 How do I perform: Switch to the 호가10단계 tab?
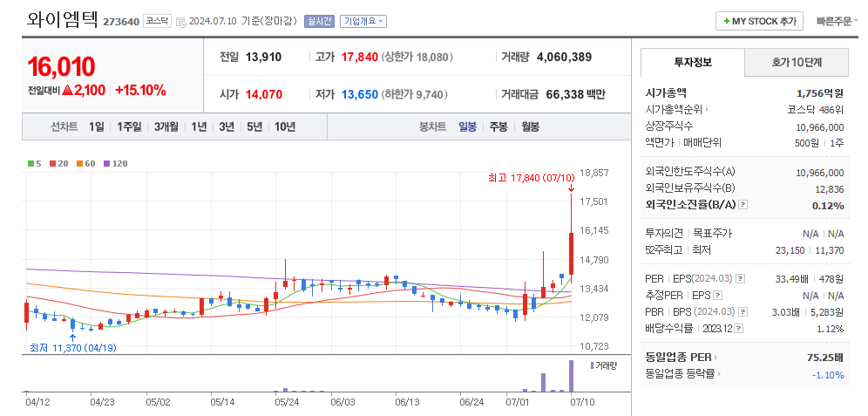(x=796, y=62)
